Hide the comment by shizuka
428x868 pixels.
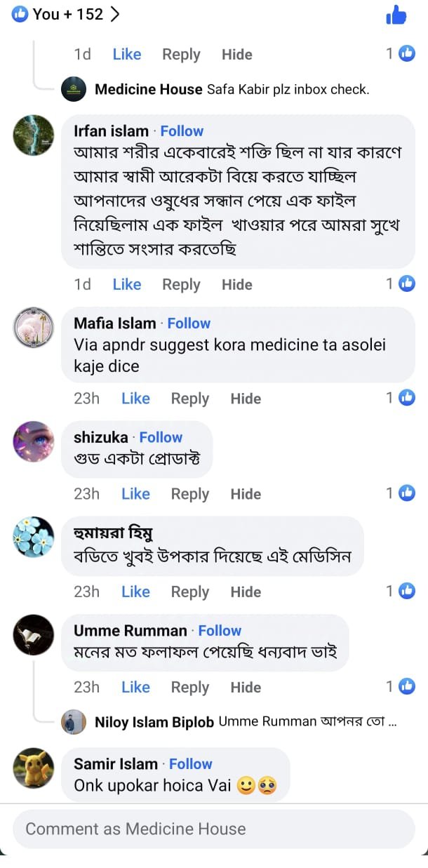tap(246, 494)
